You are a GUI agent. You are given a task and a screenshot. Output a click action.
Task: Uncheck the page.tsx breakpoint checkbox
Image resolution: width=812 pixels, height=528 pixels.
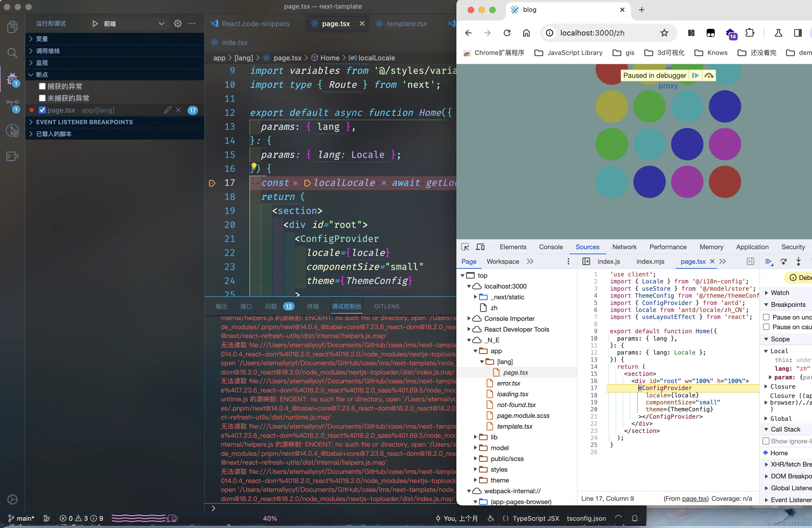[42, 110]
